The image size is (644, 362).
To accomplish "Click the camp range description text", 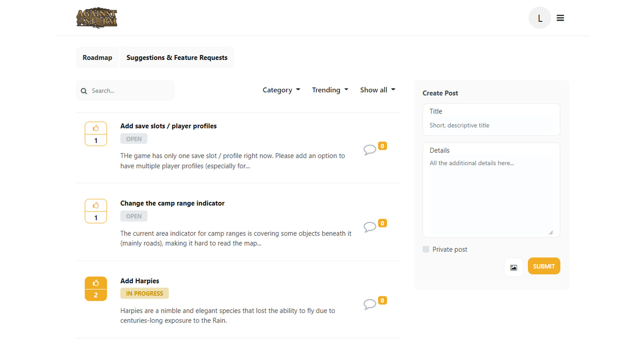I will [x=236, y=238].
